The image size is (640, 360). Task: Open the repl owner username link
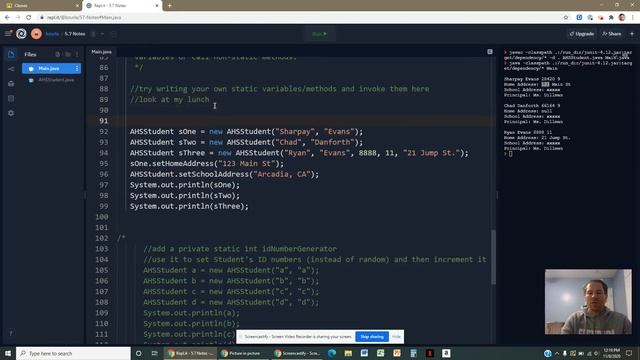(52, 34)
